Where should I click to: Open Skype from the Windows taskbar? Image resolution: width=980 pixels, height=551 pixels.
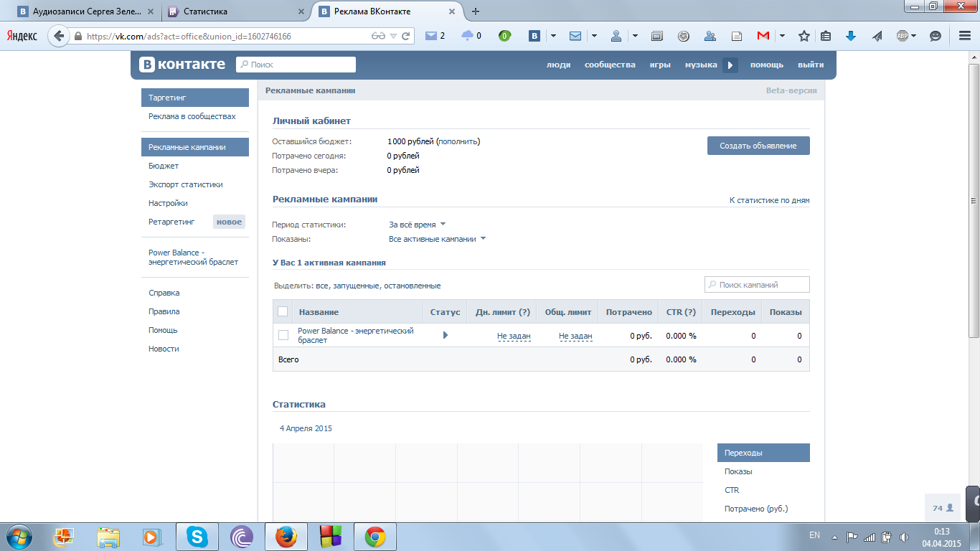click(197, 537)
